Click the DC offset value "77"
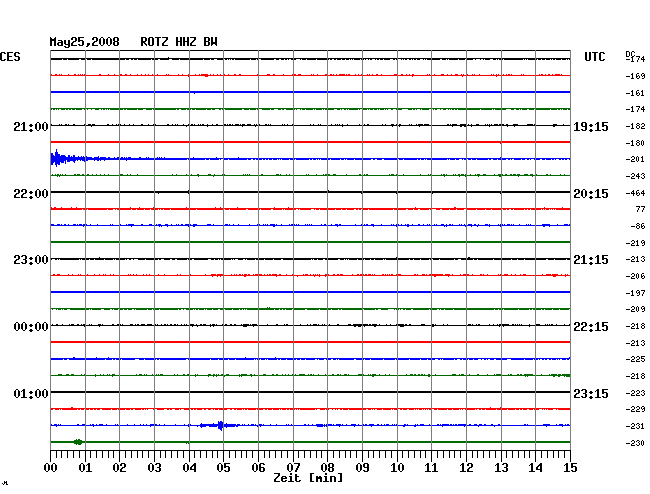Screen dimensions: 650x494 [640, 209]
